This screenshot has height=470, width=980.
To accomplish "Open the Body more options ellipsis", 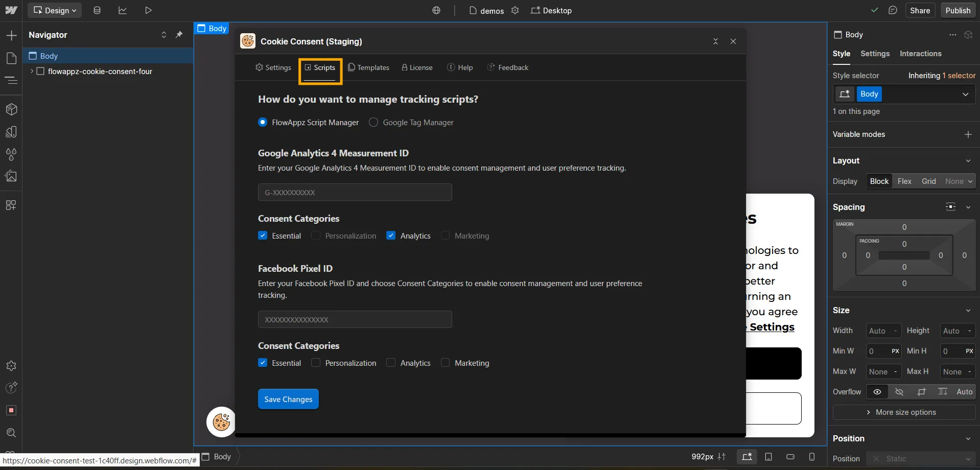I will (x=952, y=35).
